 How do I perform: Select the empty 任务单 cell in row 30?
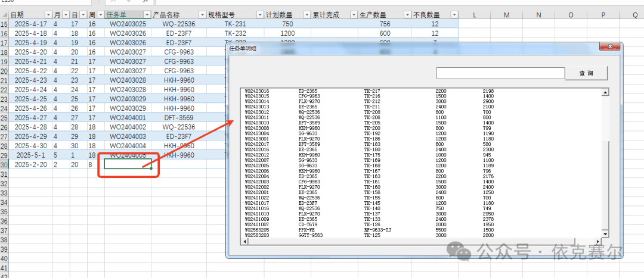point(127,164)
